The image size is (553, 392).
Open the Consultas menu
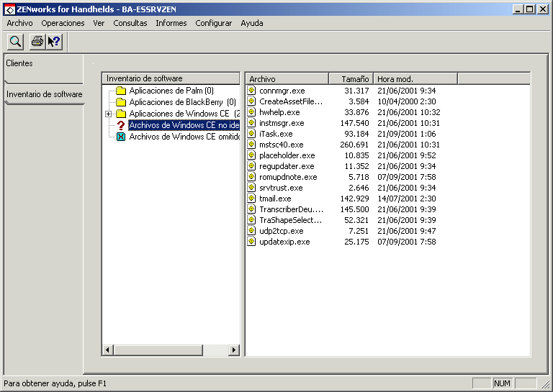[130, 23]
